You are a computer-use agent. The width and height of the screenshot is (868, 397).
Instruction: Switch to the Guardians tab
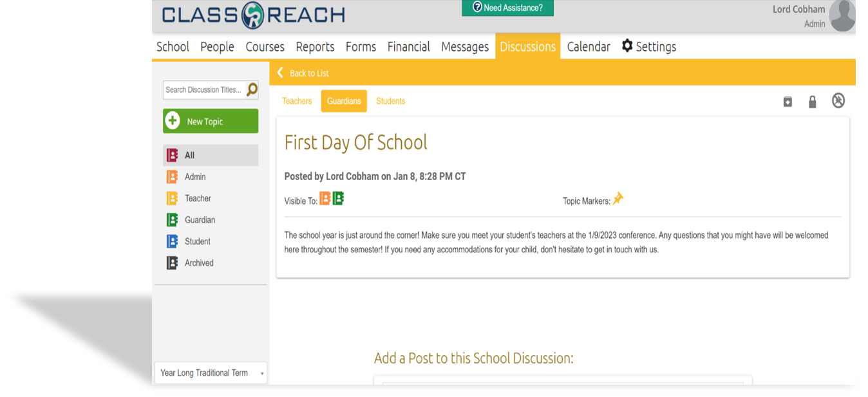click(344, 101)
